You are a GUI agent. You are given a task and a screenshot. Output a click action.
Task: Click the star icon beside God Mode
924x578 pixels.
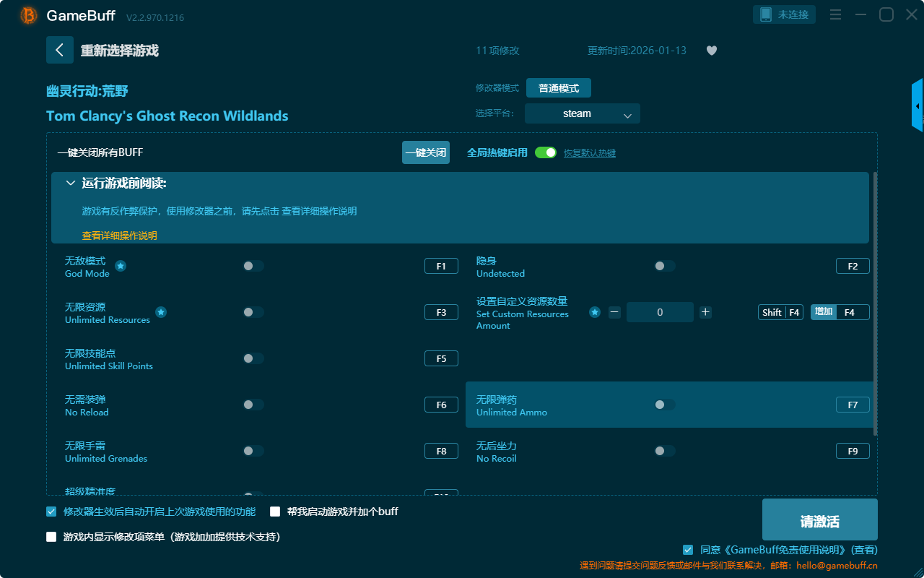pos(121,266)
